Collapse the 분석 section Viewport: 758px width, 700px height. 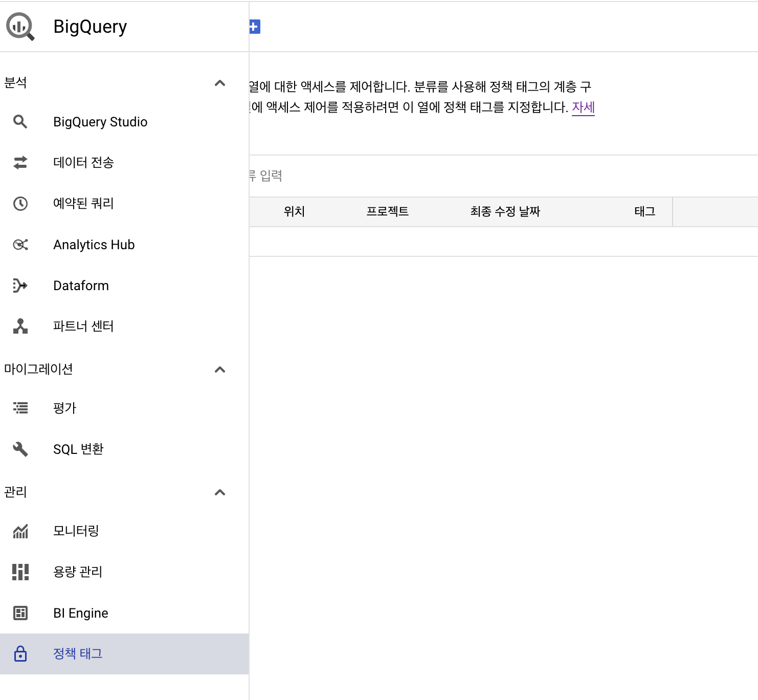(220, 83)
